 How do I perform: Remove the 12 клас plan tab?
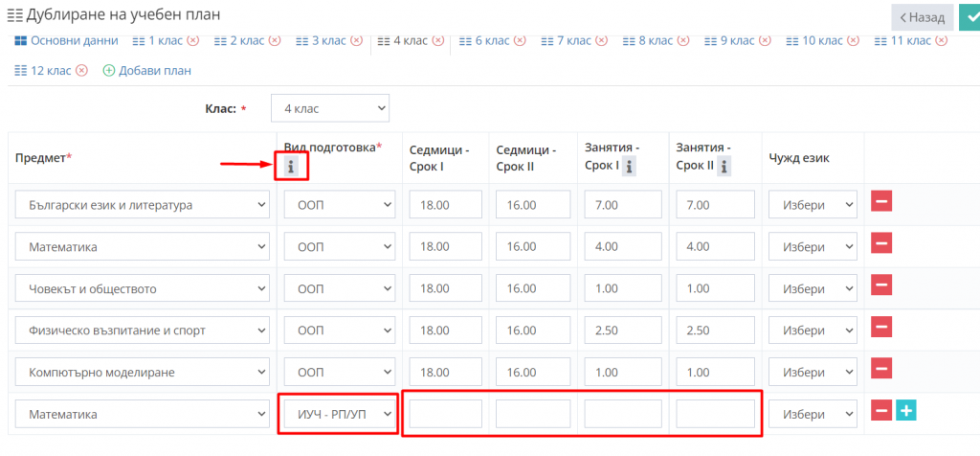tap(81, 71)
